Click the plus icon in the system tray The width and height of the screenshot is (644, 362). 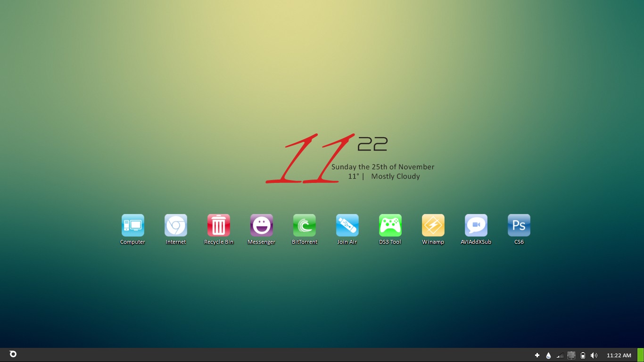click(x=537, y=355)
